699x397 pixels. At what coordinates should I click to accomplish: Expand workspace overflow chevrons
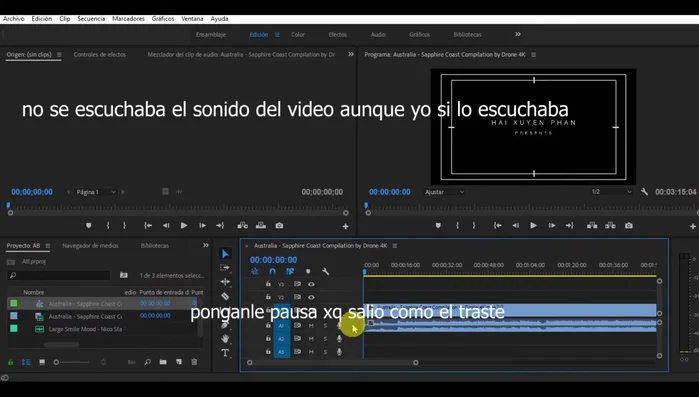point(518,34)
